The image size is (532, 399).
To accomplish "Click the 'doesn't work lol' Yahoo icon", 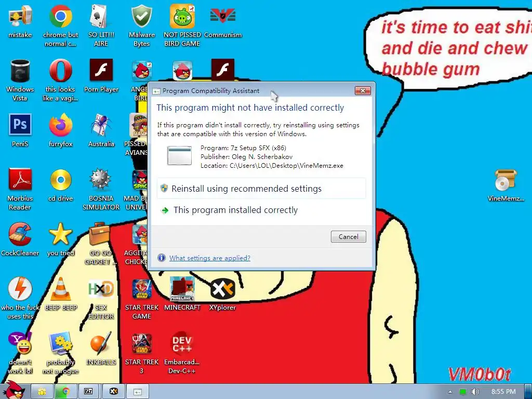I will [20, 353].
